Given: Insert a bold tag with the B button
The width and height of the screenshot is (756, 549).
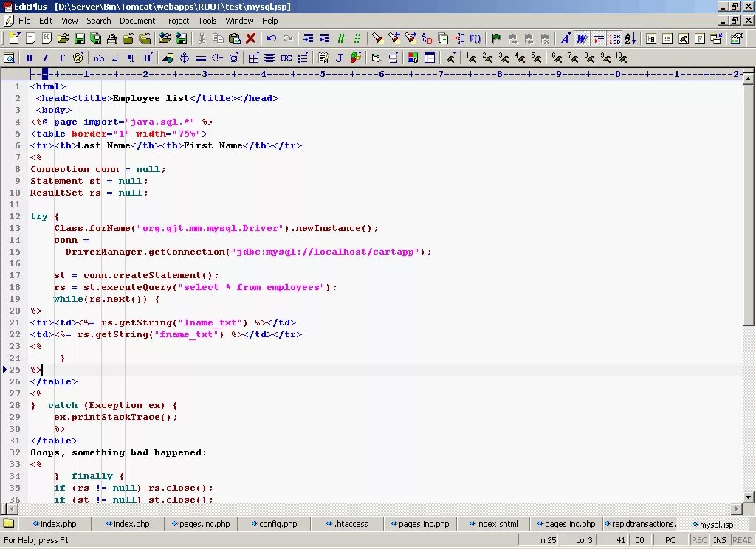Looking at the screenshot, I should coord(28,58).
